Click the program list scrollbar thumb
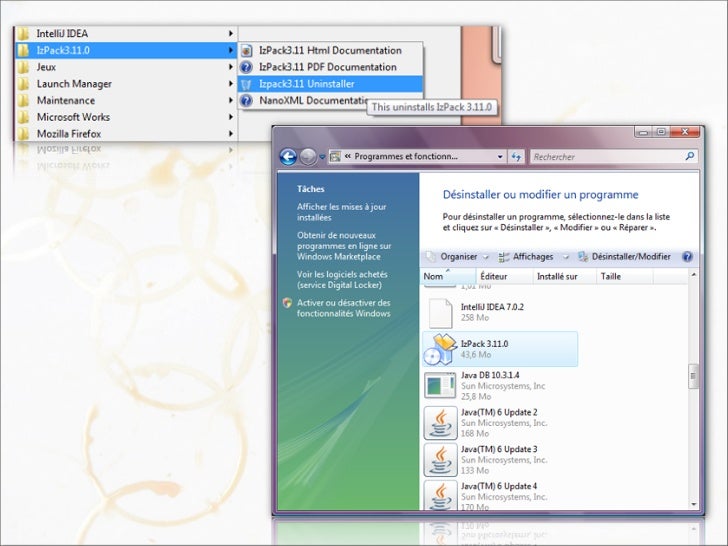 [x=693, y=377]
